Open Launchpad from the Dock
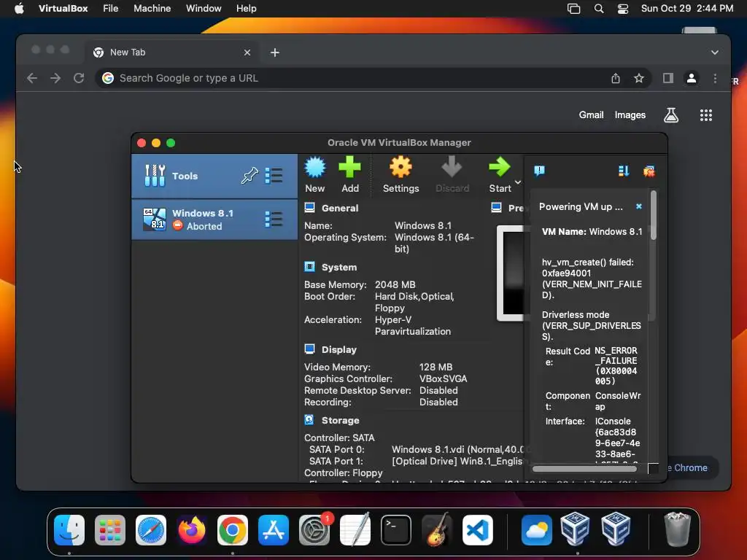Viewport: 747px width, 560px height. click(110, 529)
